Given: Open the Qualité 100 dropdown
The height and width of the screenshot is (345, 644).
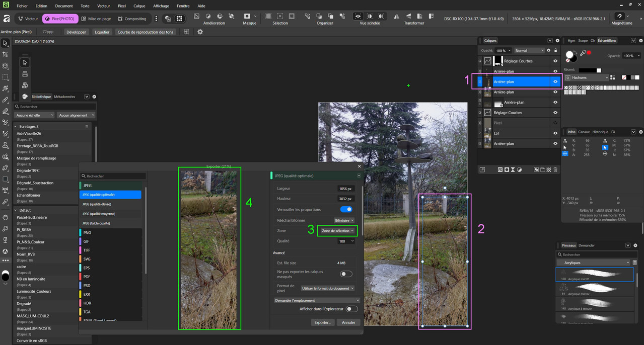Looking at the screenshot, I should click(x=346, y=241).
